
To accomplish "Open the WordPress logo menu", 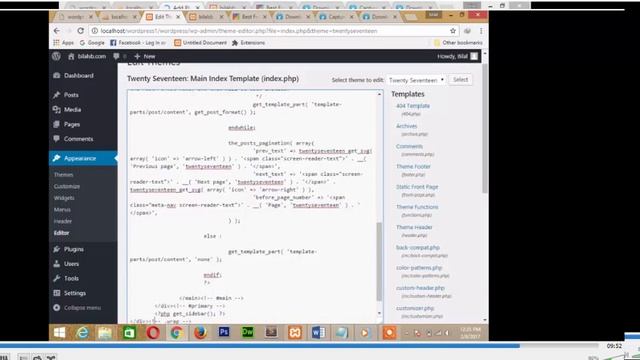I will [56, 56].
